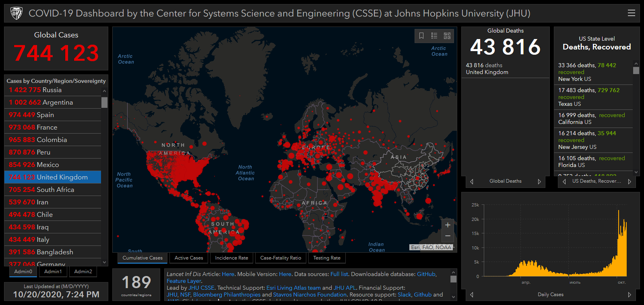
Task: Open the GitHub downloadable database link
Action: 426,274
